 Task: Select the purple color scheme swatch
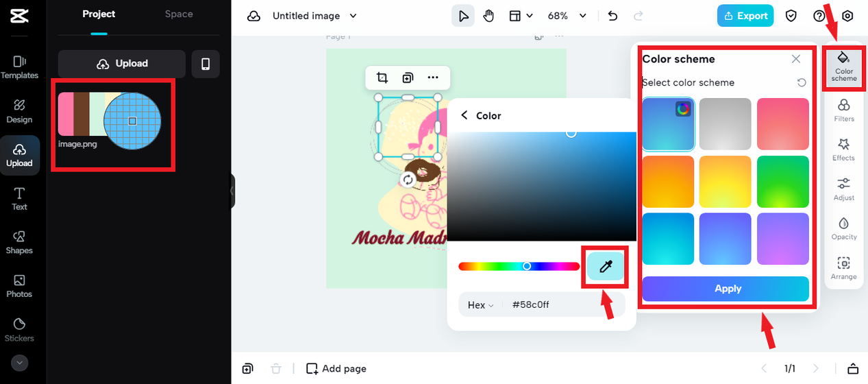783,239
